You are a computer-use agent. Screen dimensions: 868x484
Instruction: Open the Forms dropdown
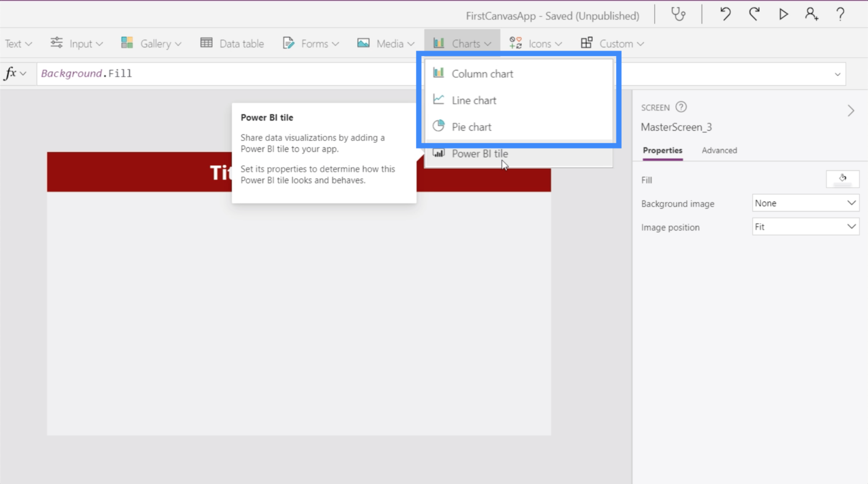click(311, 44)
